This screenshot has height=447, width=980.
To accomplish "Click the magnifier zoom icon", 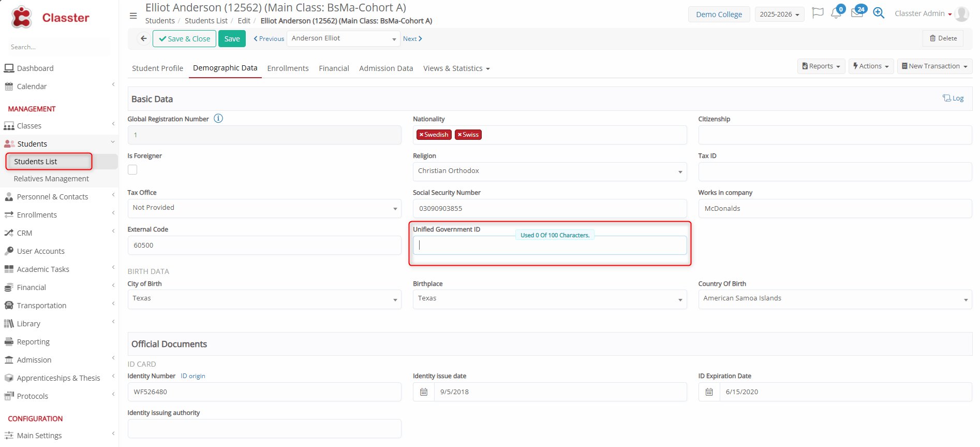I will [879, 13].
